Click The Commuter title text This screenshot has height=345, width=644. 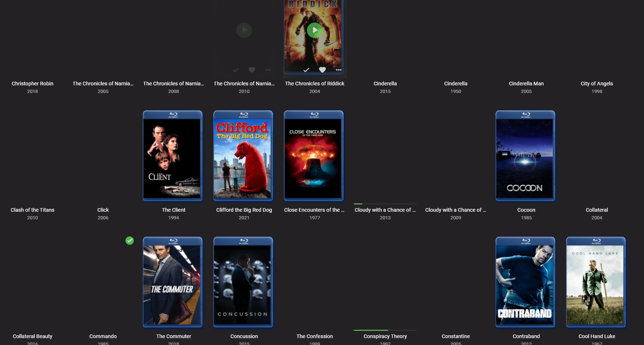173,336
